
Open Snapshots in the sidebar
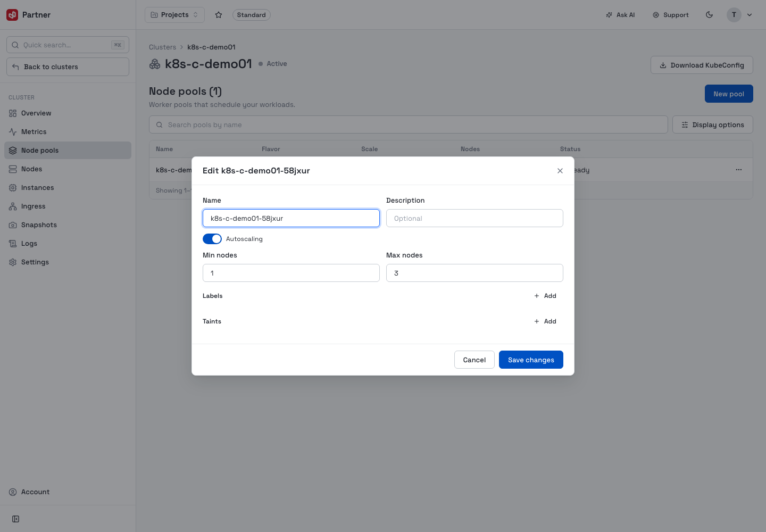(68, 225)
